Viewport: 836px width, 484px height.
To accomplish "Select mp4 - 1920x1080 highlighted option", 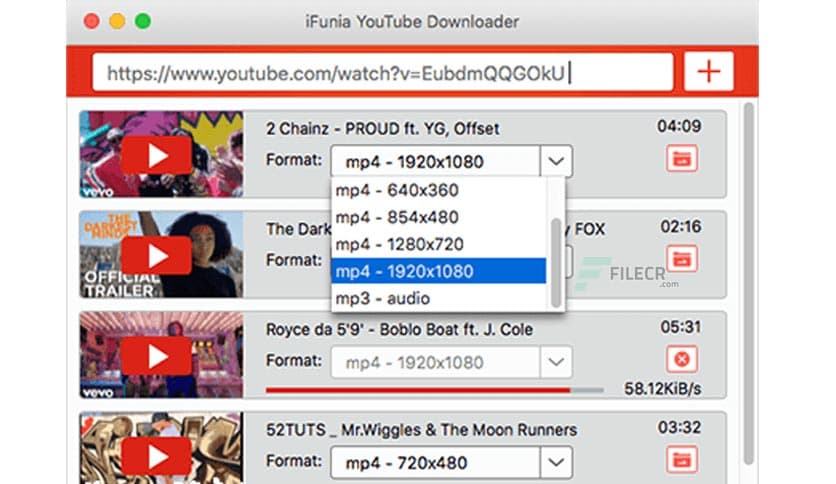I will (x=439, y=271).
